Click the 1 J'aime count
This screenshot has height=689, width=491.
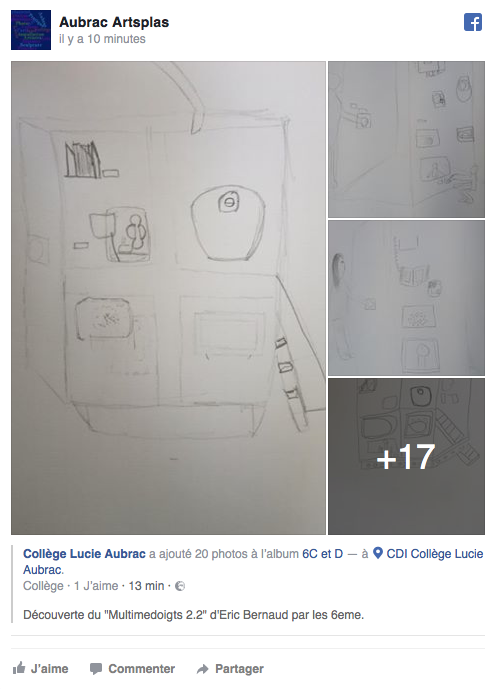[96, 586]
